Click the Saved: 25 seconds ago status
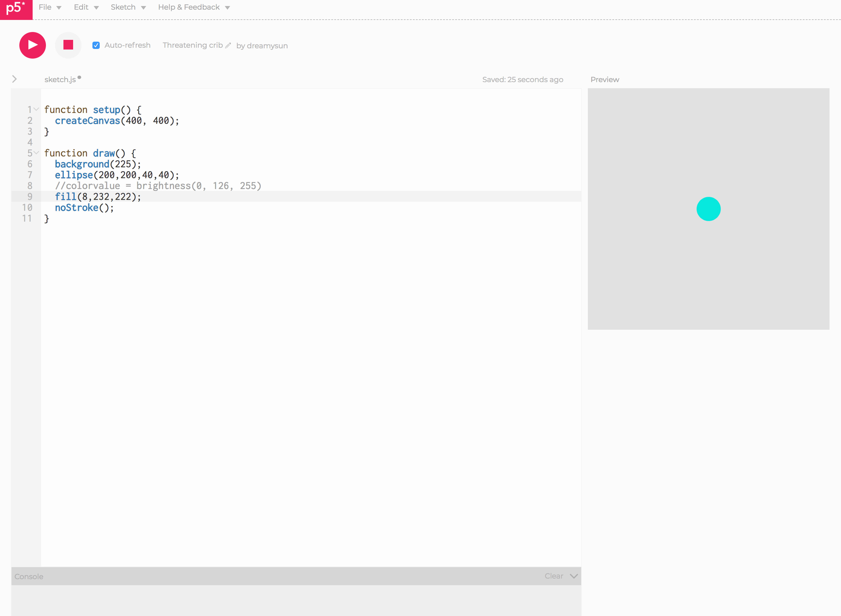This screenshot has height=616, width=841. pyautogui.click(x=523, y=79)
